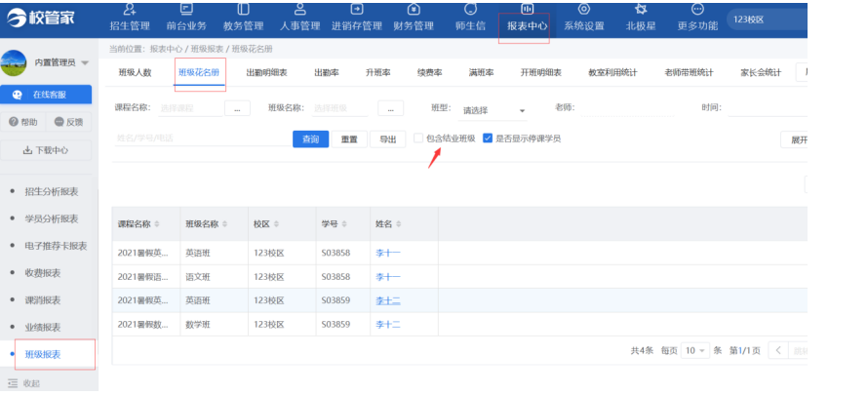Select 班级报表 in sidebar
Screen dimensions: 868x396
pyautogui.click(x=43, y=354)
